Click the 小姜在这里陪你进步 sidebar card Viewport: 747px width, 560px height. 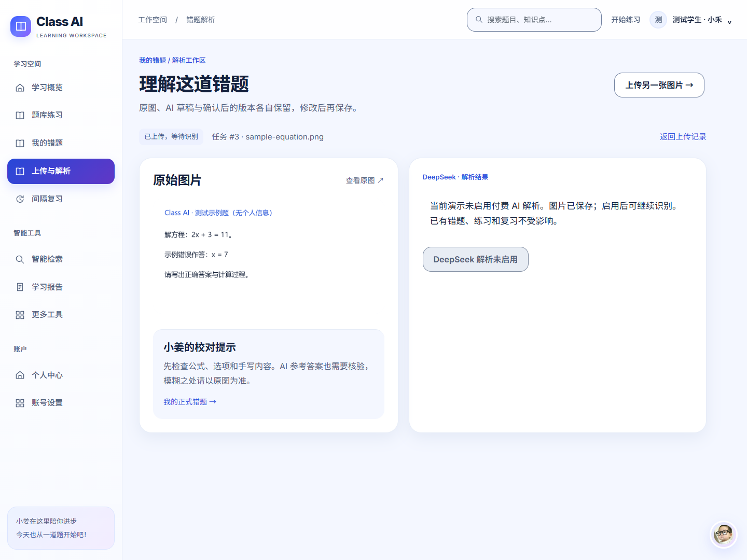pos(61,528)
